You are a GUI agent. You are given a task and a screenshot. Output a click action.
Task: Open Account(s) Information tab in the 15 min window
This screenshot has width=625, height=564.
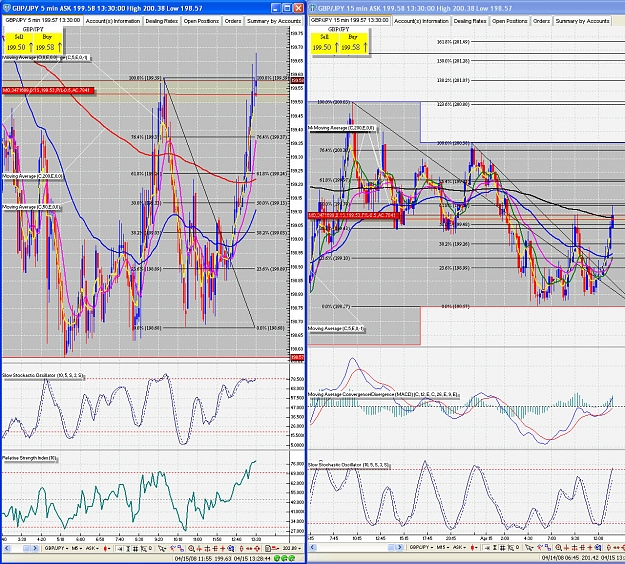tap(421, 21)
